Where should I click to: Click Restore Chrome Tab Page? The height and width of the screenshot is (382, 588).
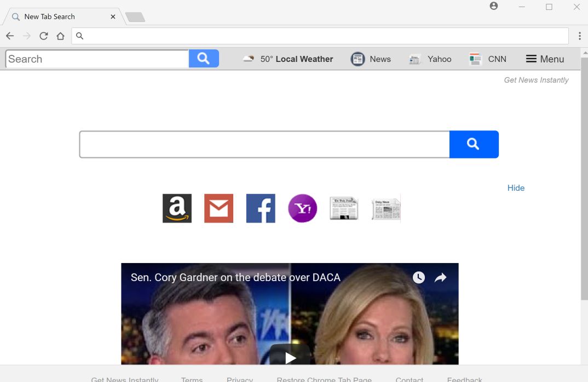[x=324, y=379]
